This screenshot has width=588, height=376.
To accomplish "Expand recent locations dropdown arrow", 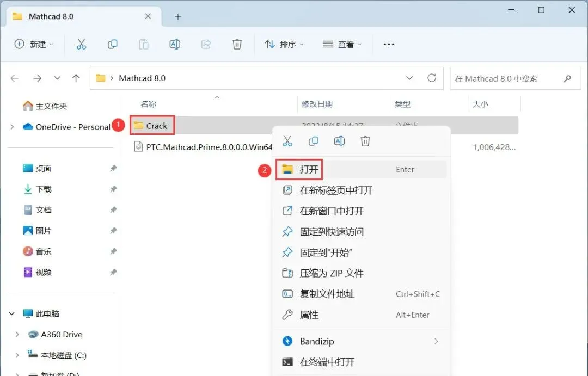I will pyautogui.click(x=57, y=78).
